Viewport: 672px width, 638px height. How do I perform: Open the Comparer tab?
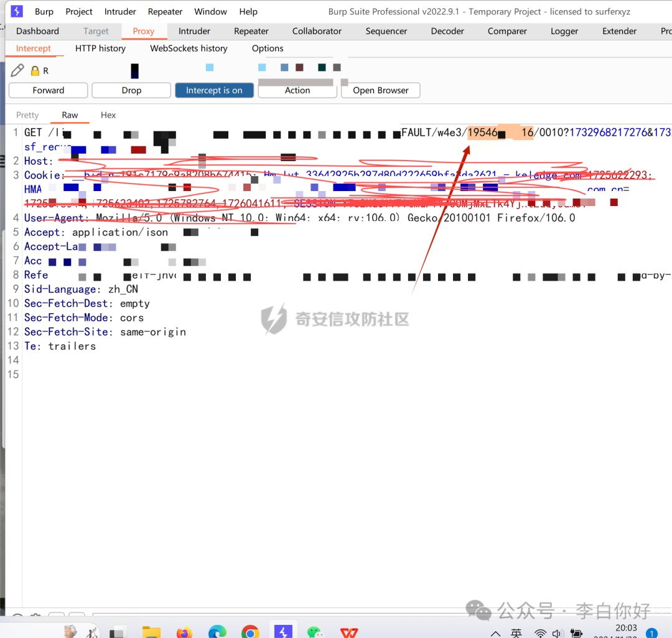[507, 31]
